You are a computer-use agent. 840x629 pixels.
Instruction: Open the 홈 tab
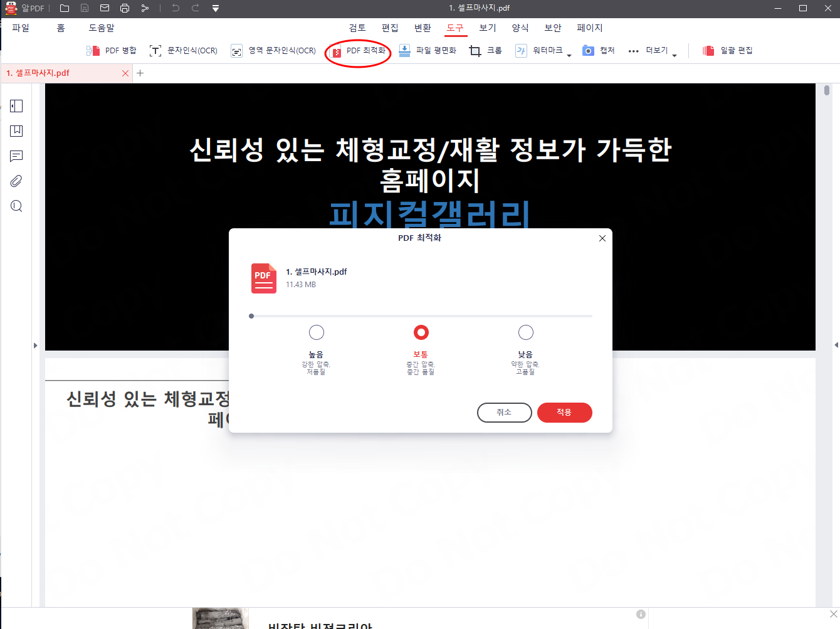click(61, 28)
